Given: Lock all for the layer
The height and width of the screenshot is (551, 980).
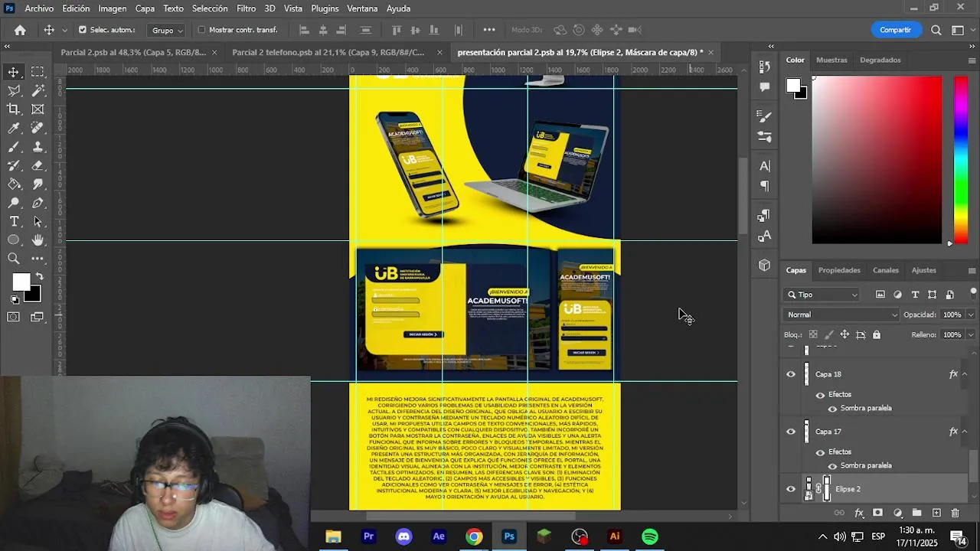Looking at the screenshot, I should 877,334.
